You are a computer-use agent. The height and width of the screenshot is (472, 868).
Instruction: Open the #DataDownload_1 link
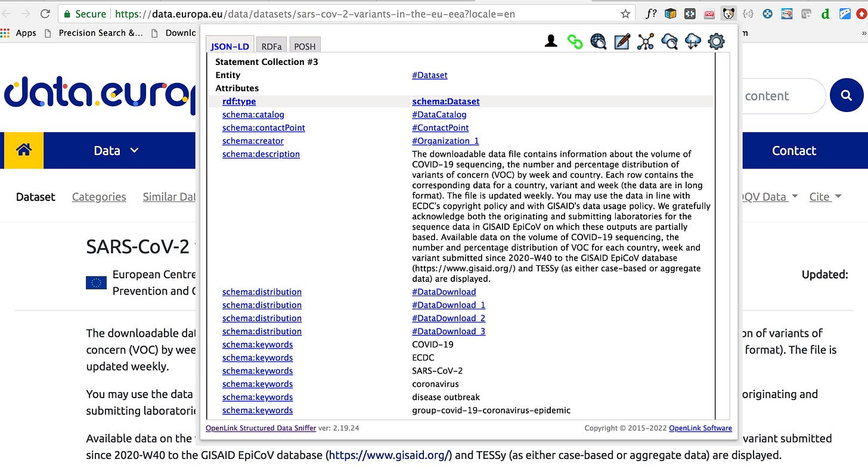[448, 305]
